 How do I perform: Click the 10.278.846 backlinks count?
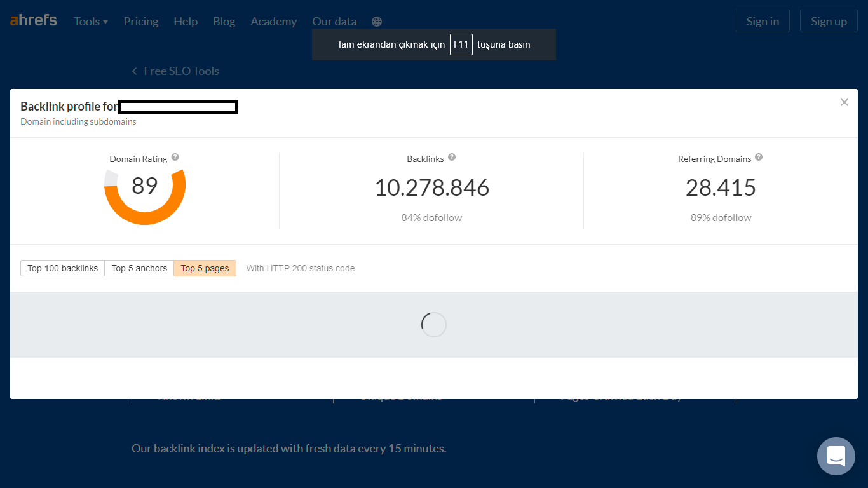click(x=432, y=187)
